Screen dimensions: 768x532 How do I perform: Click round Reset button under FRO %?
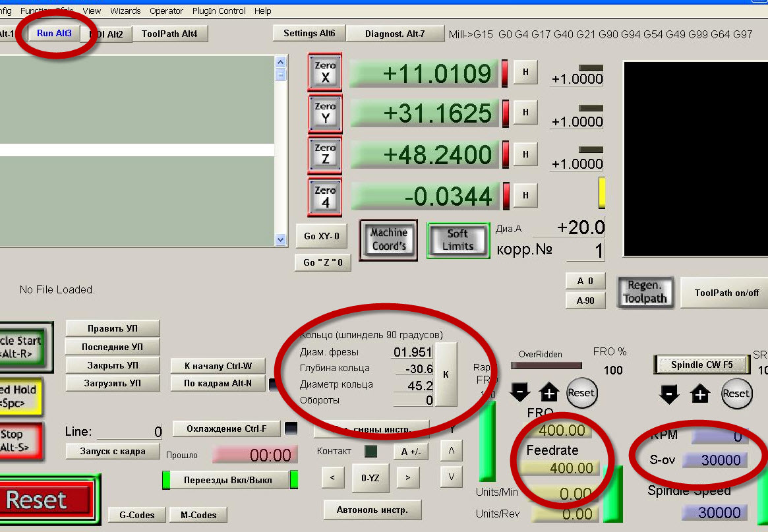581,393
